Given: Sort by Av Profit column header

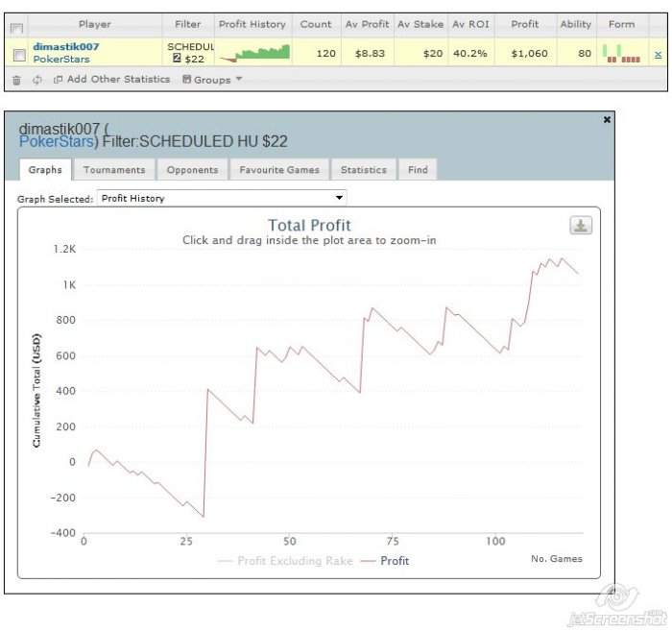Looking at the screenshot, I should (368, 24).
